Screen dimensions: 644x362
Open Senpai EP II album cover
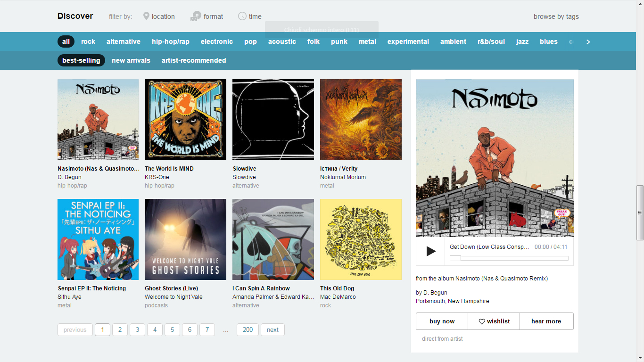(98, 239)
